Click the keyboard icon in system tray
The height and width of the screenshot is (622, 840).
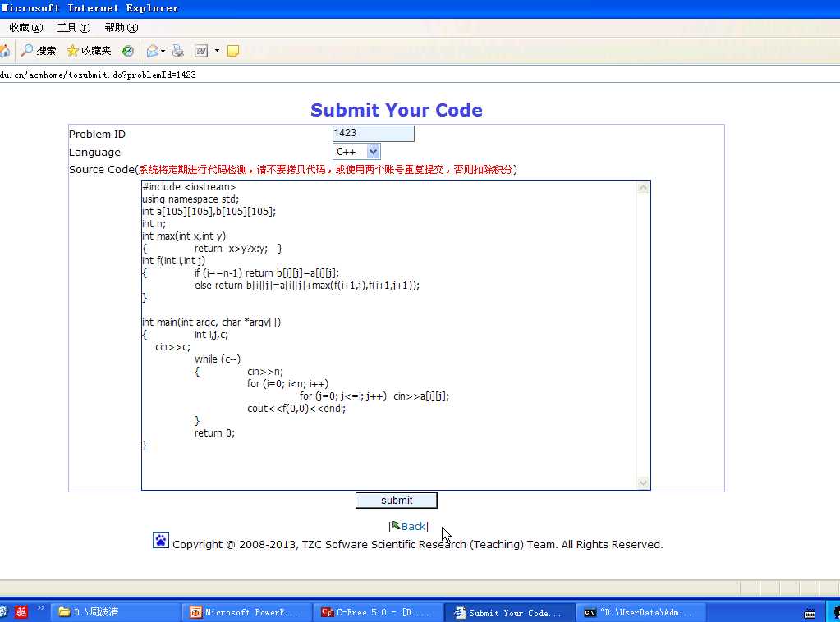tap(810, 614)
